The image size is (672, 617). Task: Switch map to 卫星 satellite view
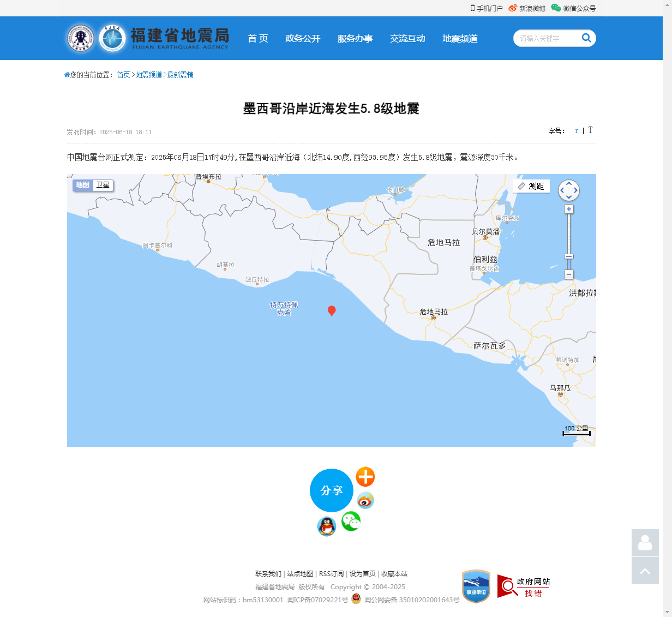click(x=103, y=185)
